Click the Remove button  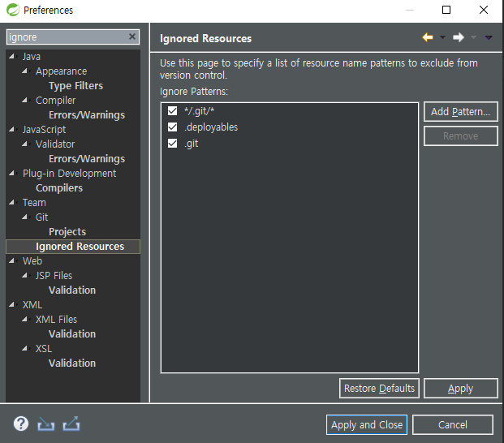tap(461, 135)
